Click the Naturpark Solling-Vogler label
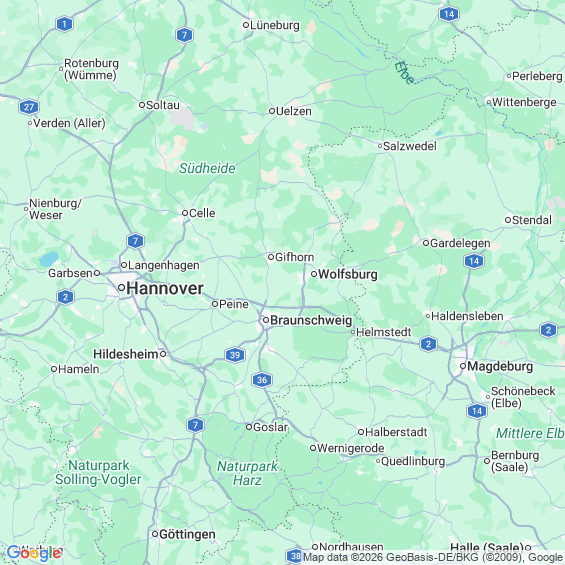 [98, 472]
